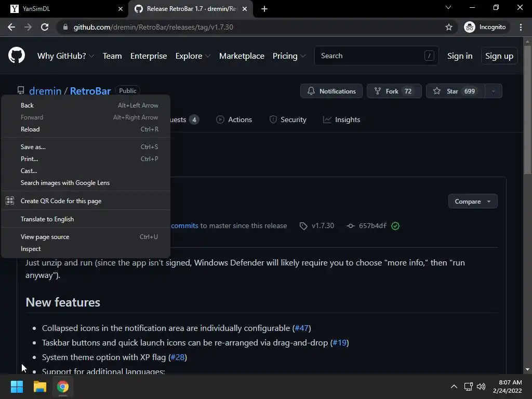Click the green verified checkmark icon

(x=395, y=226)
